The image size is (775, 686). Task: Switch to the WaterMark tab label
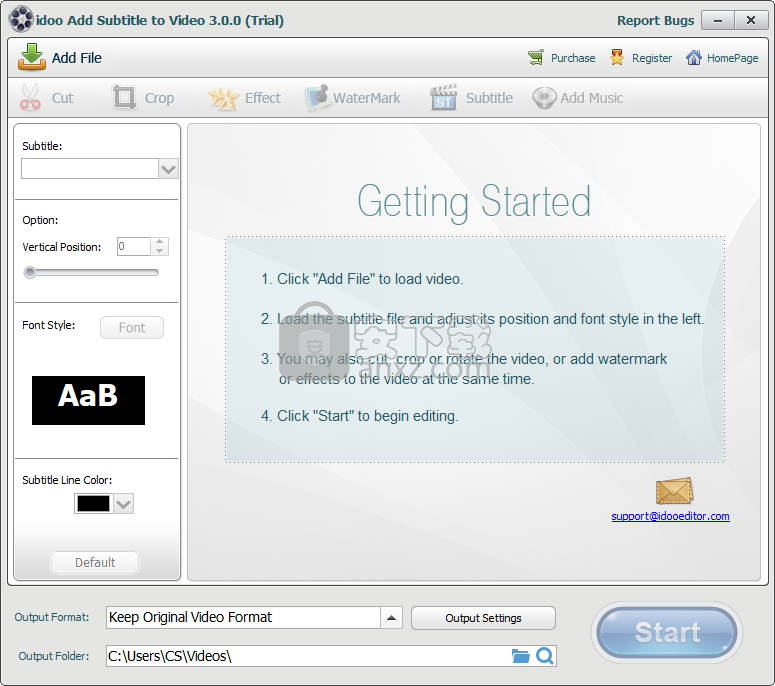(x=367, y=98)
